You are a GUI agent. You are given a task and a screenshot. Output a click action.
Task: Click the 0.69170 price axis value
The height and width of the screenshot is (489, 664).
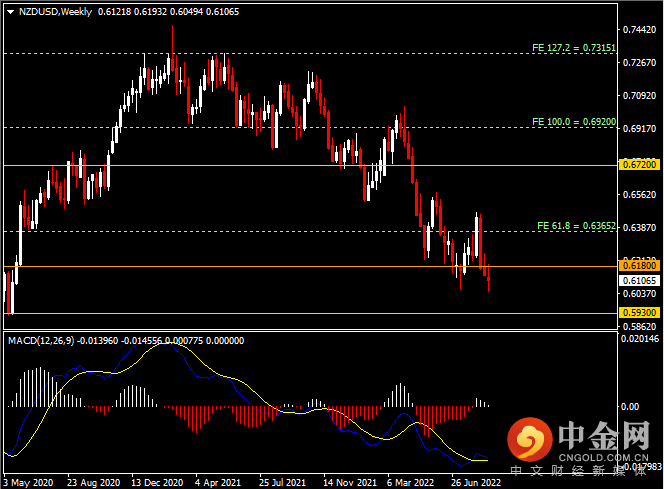639,129
